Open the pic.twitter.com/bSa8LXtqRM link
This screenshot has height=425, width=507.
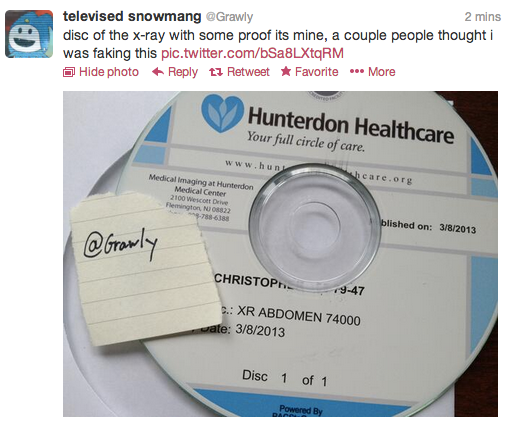(x=252, y=53)
